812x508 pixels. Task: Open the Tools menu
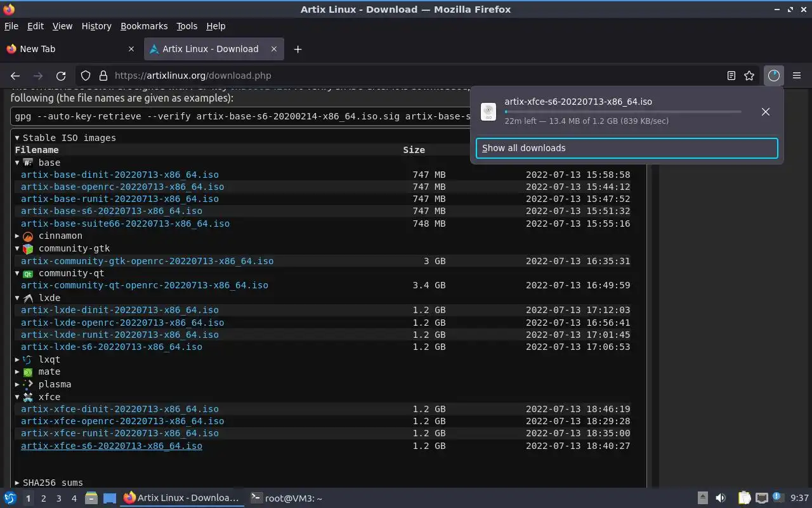(x=187, y=26)
